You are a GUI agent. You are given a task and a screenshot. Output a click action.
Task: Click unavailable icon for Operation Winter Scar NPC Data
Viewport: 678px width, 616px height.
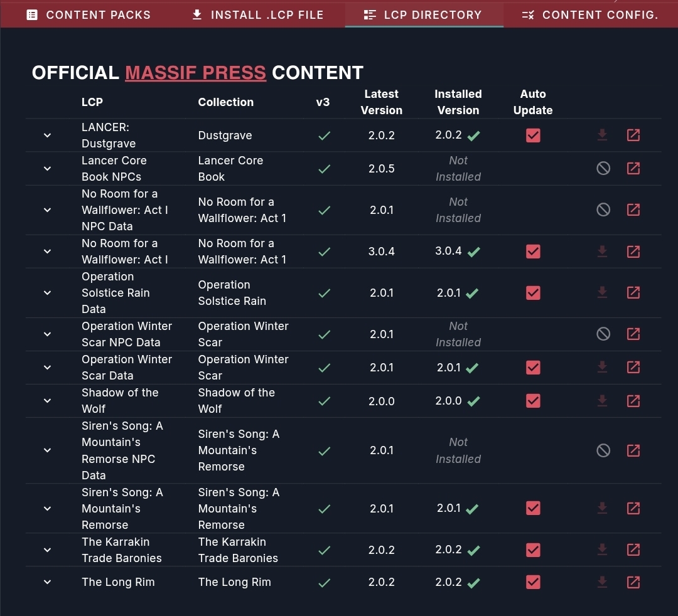[603, 334]
